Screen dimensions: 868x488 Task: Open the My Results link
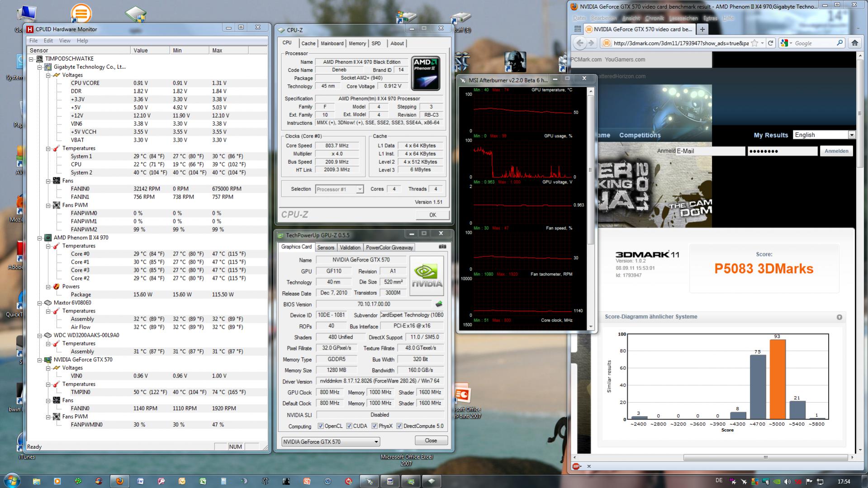[771, 135]
